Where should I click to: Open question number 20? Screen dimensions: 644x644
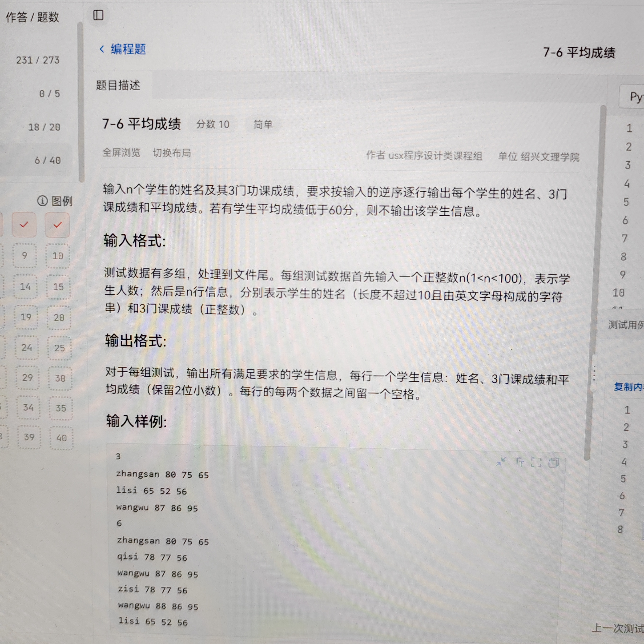(59, 318)
